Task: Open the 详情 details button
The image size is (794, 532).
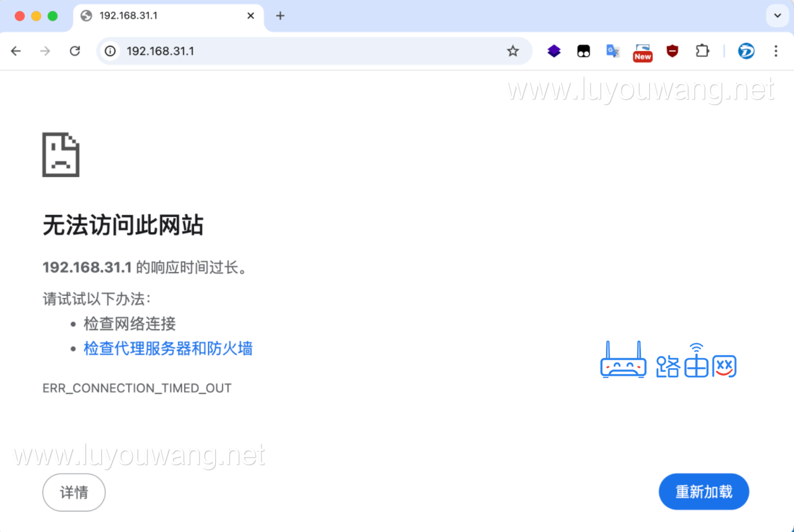Action: (73, 492)
